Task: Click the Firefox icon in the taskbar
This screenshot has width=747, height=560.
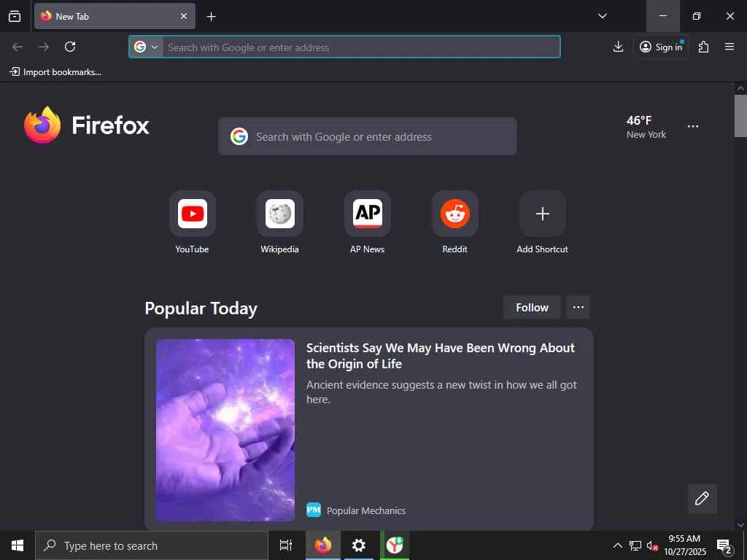Action: 323,545
